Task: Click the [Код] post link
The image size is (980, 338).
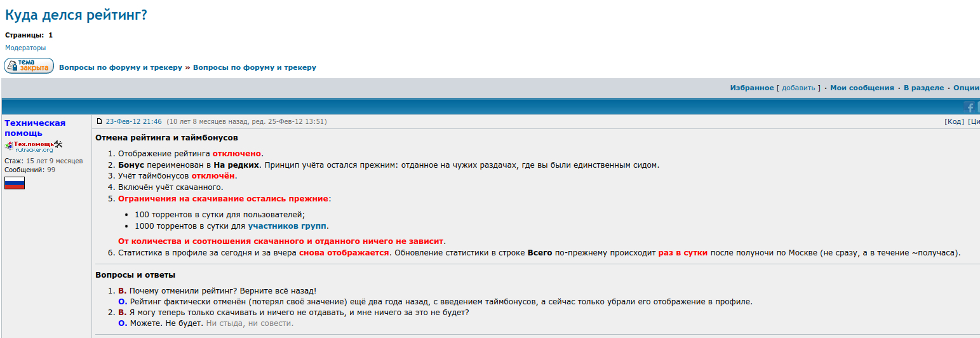Action: [955, 121]
